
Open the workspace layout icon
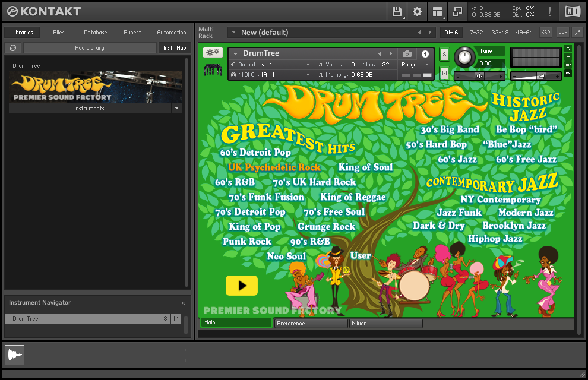click(x=437, y=12)
